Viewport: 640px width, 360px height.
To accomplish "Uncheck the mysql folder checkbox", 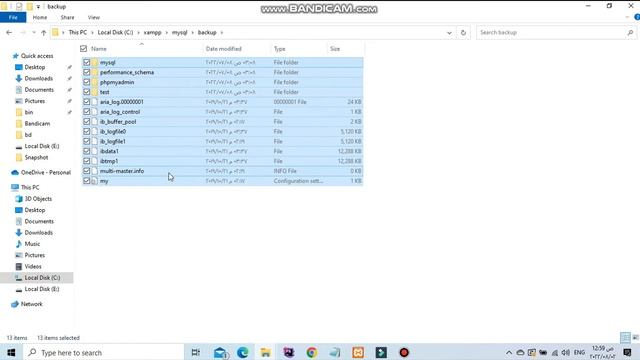I will pyautogui.click(x=87, y=62).
